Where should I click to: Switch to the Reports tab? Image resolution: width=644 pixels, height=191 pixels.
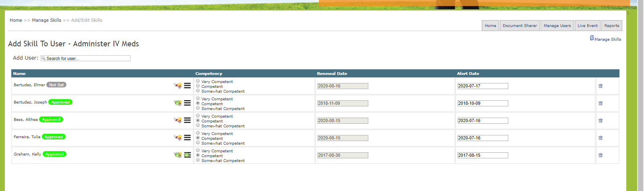click(611, 26)
